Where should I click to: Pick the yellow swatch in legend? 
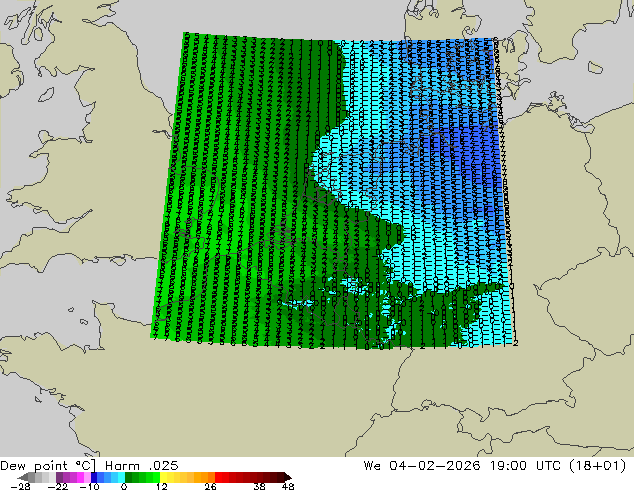tap(163, 477)
